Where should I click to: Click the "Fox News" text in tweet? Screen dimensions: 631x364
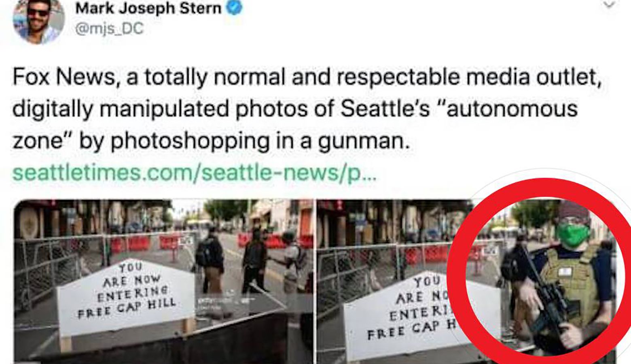(64, 77)
